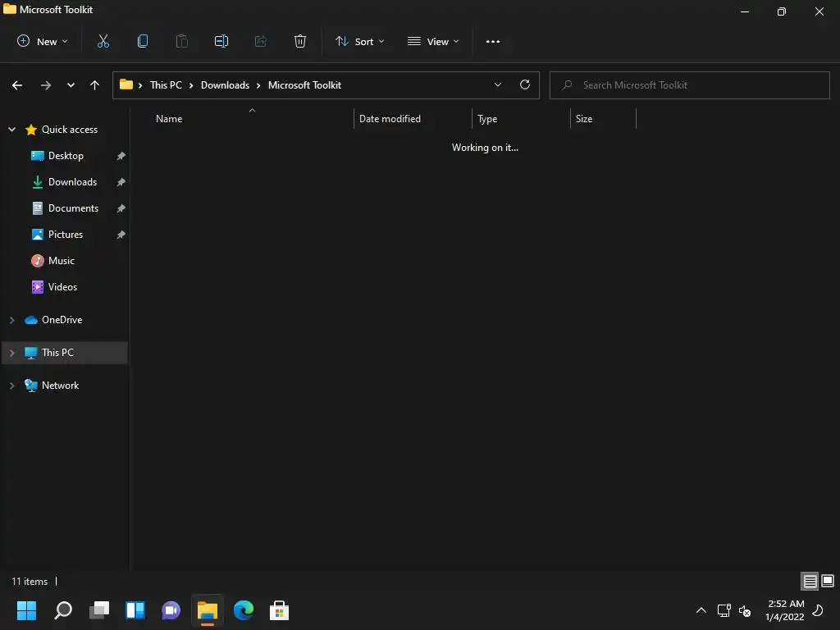Click the Delete trash can icon
Screen dimensions: 840x630
pos(300,41)
